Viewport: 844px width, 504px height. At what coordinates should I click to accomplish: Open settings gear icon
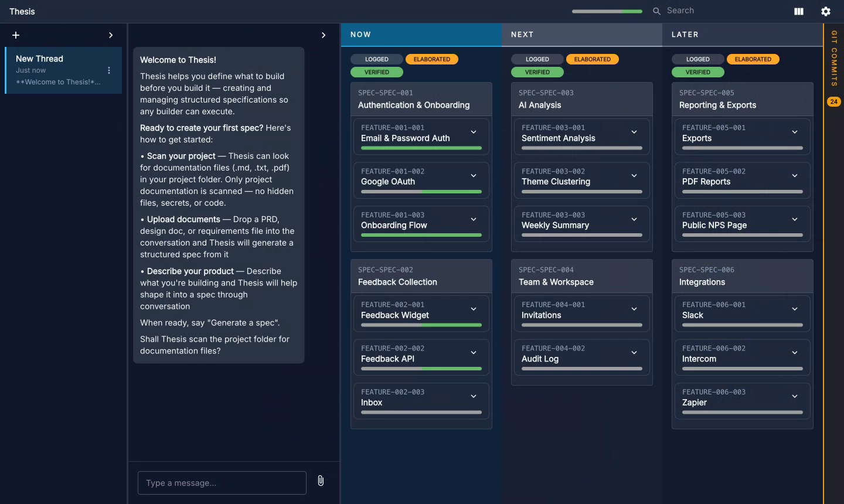point(826,11)
